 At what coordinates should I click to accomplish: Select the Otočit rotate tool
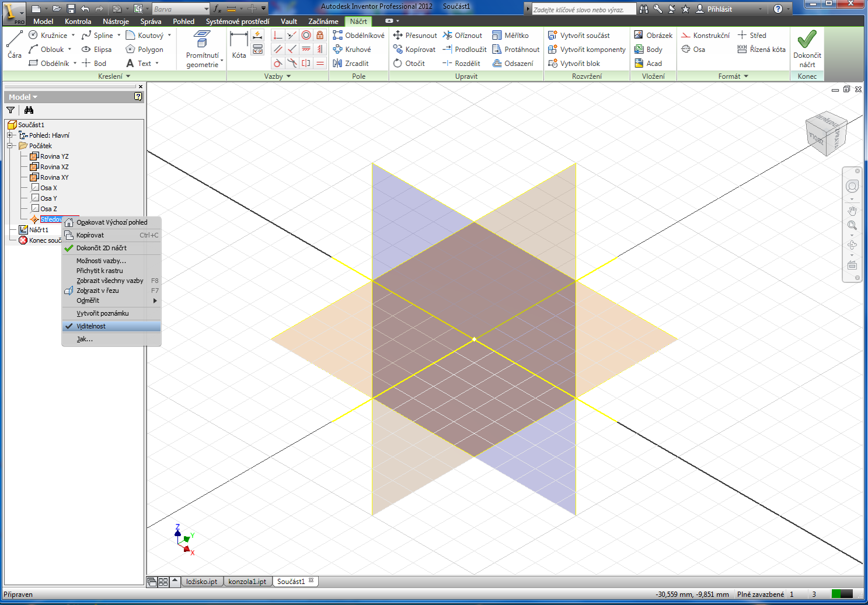pyautogui.click(x=409, y=64)
